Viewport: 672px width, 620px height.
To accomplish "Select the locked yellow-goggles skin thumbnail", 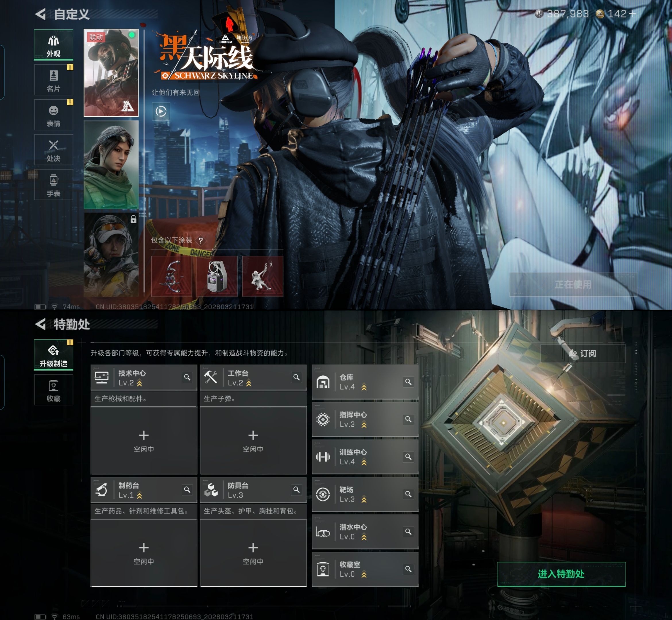I will coord(111,255).
